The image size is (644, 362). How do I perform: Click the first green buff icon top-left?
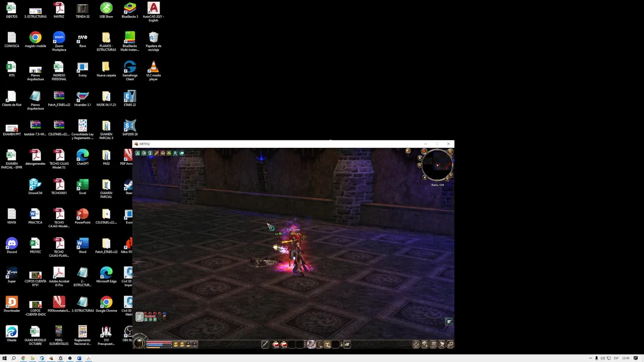pos(137,153)
